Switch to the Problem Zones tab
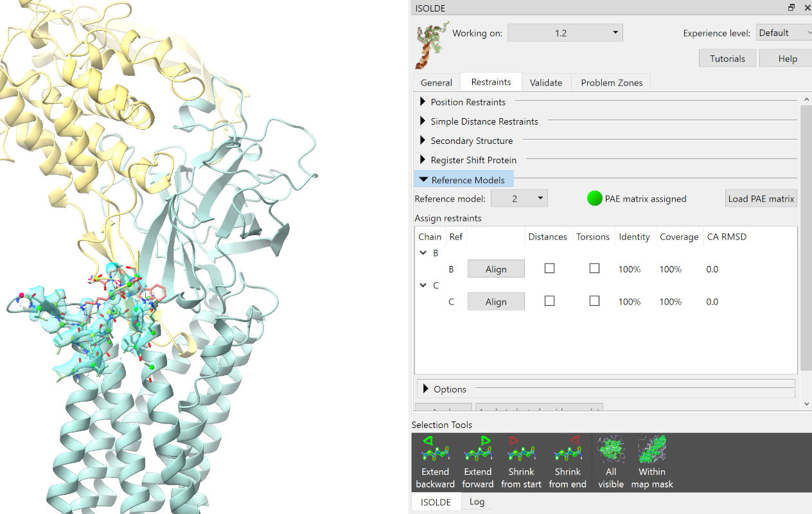812x514 pixels. coord(612,82)
